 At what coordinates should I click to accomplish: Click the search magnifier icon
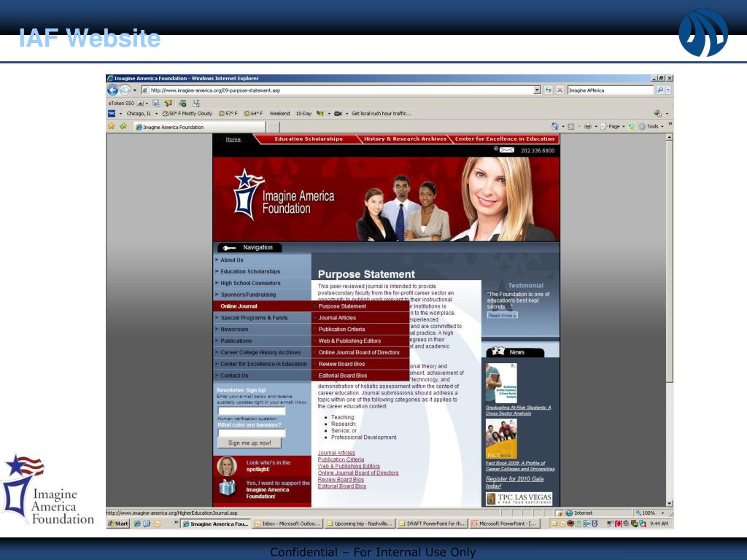coord(659,90)
